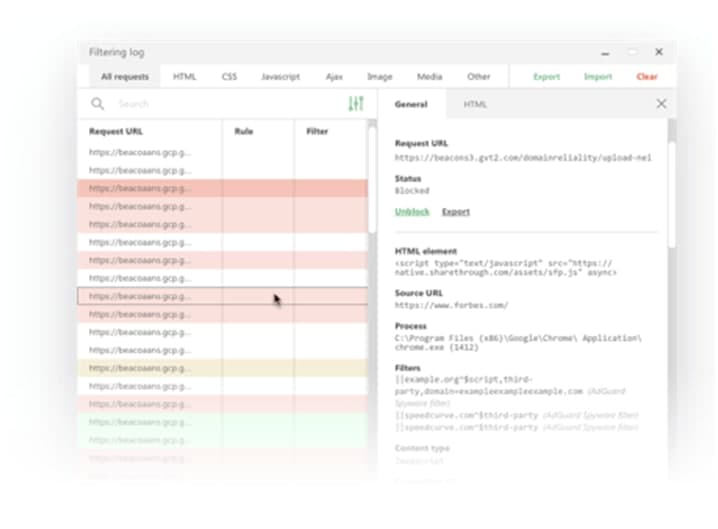Select the Image requests tab

click(x=379, y=77)
